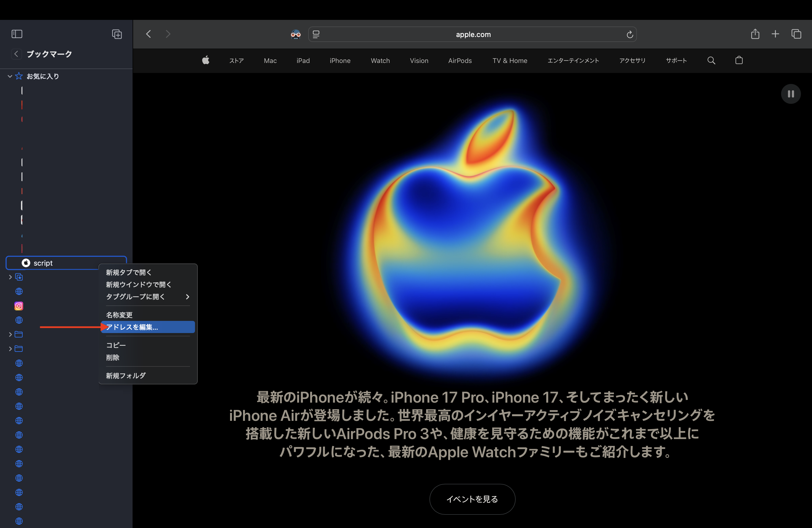
Task: Pause the hero animation
Action: 790,94
